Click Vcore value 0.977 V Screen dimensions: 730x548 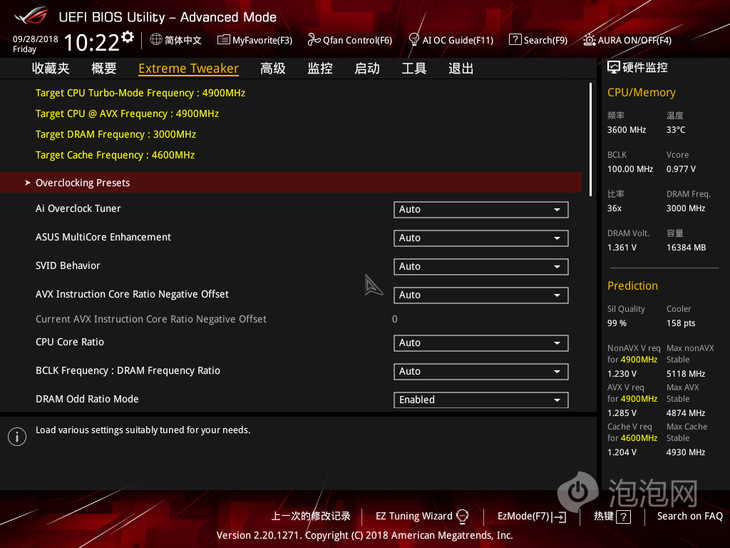tap(681, 169)
